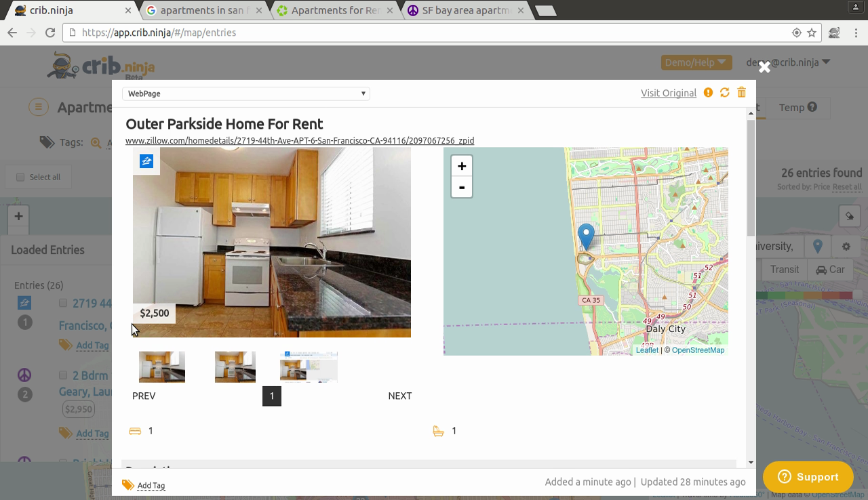
Task: Select the third screenshot thumbnail
Action: [x=309, y=367]
